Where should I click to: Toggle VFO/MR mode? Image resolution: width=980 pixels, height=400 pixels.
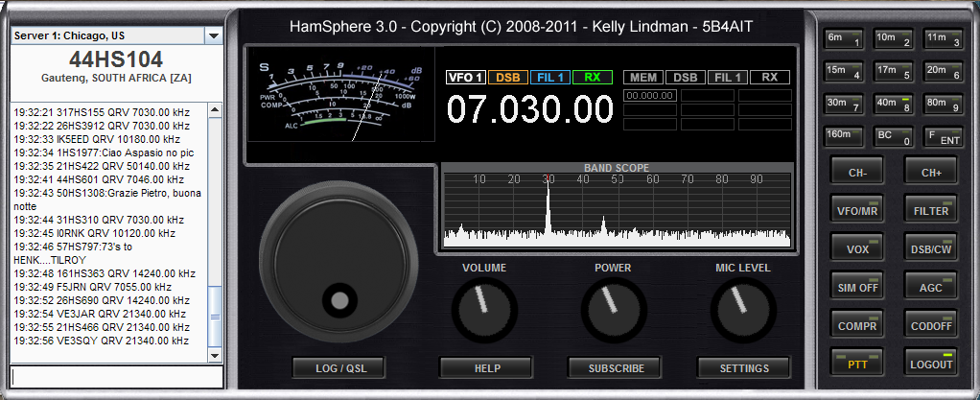tap(857, 209)
